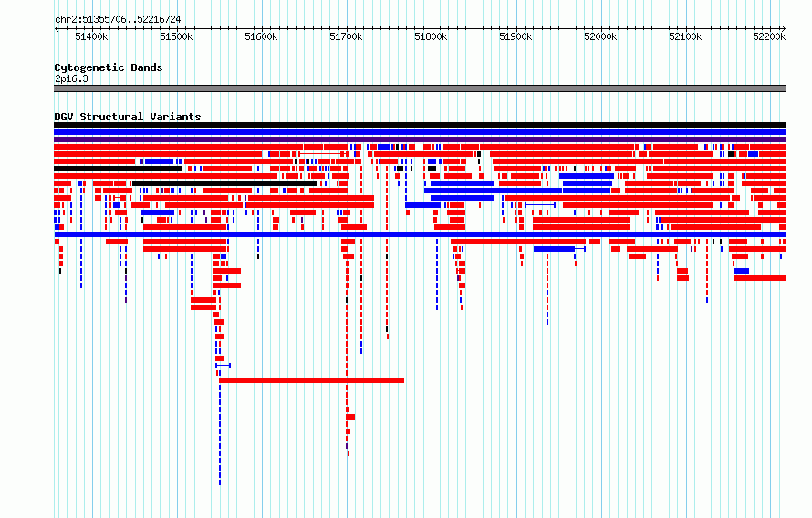Click the 52000k ruler label
Screen dimensions: 812x518
(x=600, y=36)
